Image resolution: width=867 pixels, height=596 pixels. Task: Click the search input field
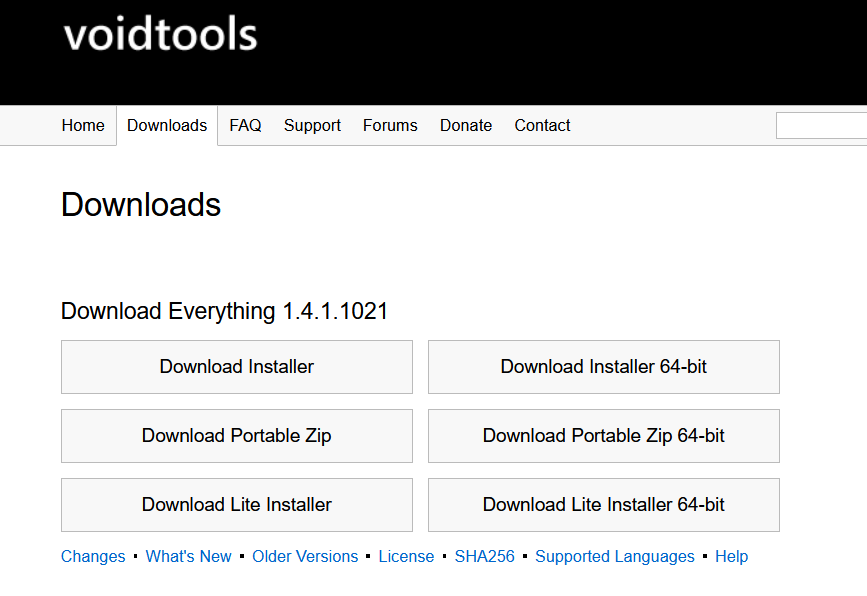[822, 125]
